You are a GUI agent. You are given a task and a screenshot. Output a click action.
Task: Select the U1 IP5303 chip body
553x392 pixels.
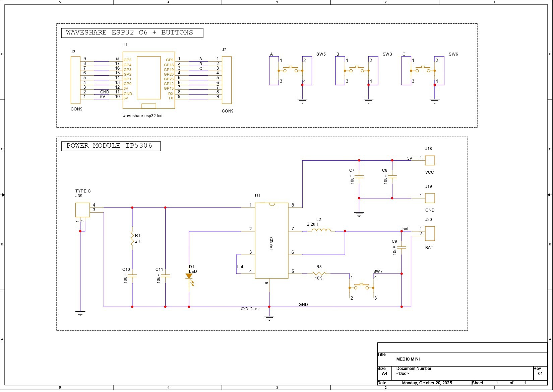tap(271, 241)
